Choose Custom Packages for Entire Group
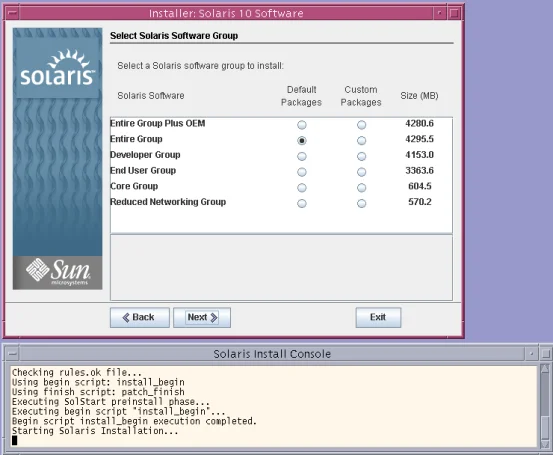 361,140
